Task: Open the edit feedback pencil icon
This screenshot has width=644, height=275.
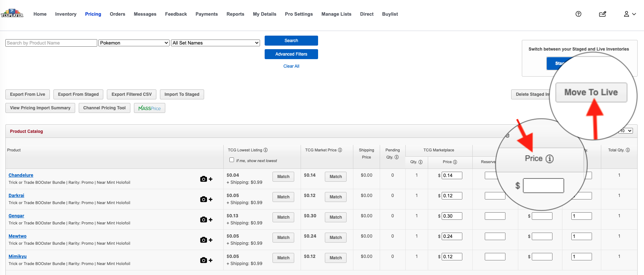Action: pyautogui.click(x=603, y=14)
